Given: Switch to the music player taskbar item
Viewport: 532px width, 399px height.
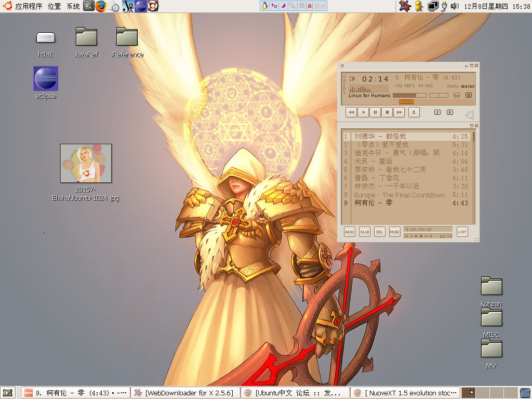Looking at the screenshot, I should click(x=76, y=393).
